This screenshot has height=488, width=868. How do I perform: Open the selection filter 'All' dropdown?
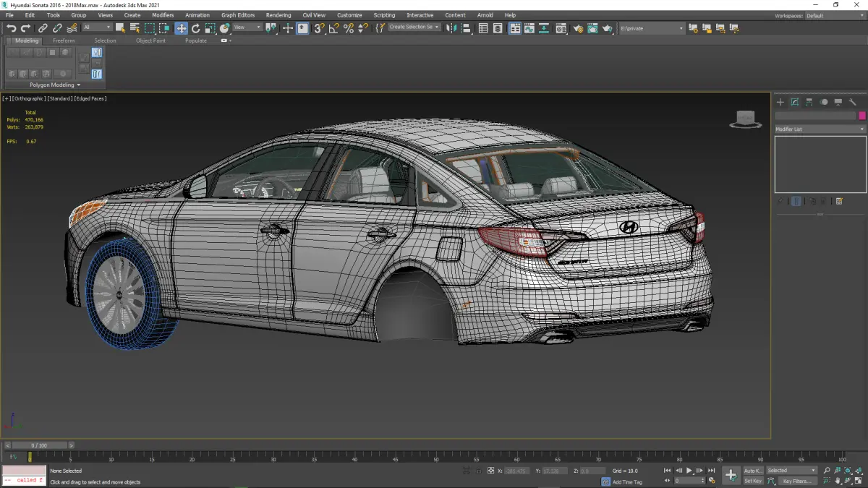tap(97, 28)
